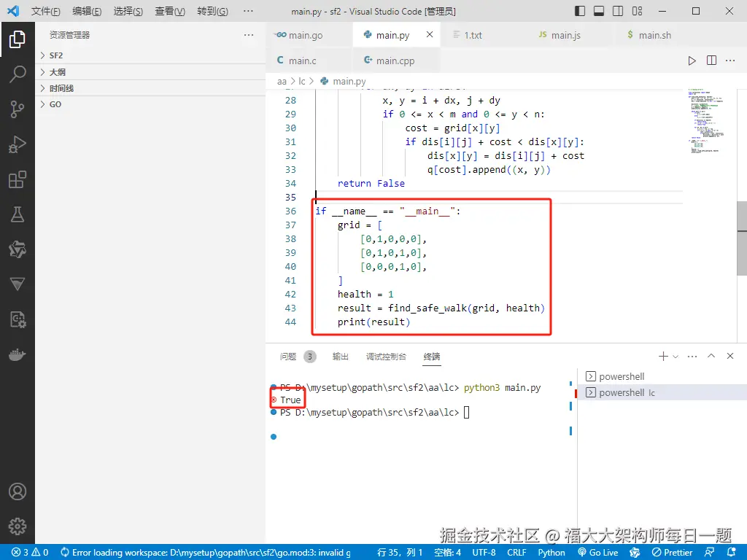Change encoding via UTF-8 status item
The height and width of the screenshot is (560, 747).
click(x=484, y=553)
